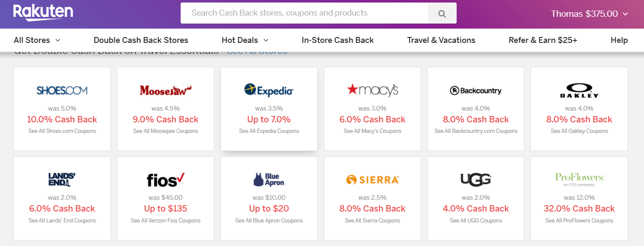Click the Blue Apron logo

(269, 180)
